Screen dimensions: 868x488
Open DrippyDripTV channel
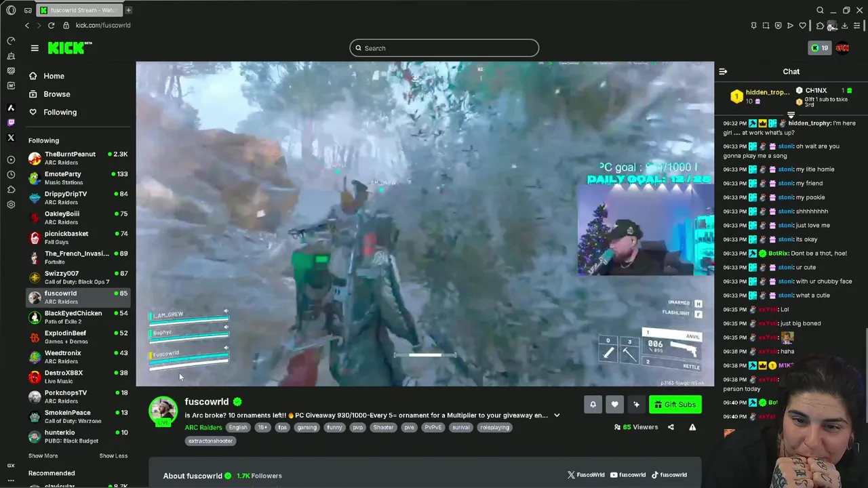(x=78, y=198)
